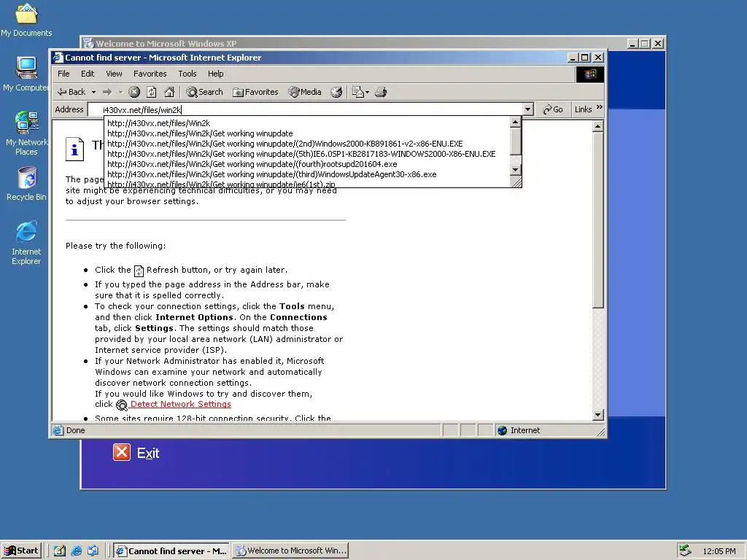
Task: Click the autocomplete list resize grip
Action: (x=516, y=182)
